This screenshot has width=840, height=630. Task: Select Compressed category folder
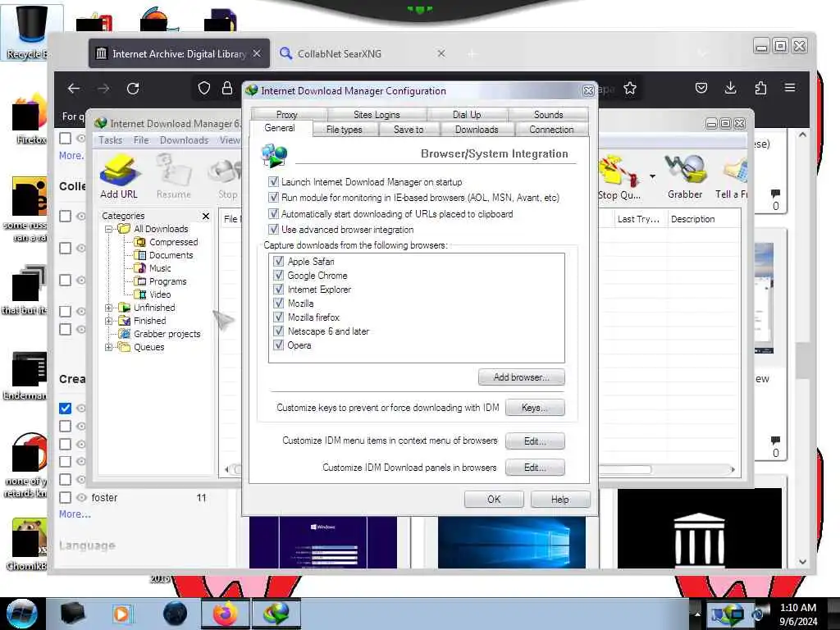tap(173, 242)
